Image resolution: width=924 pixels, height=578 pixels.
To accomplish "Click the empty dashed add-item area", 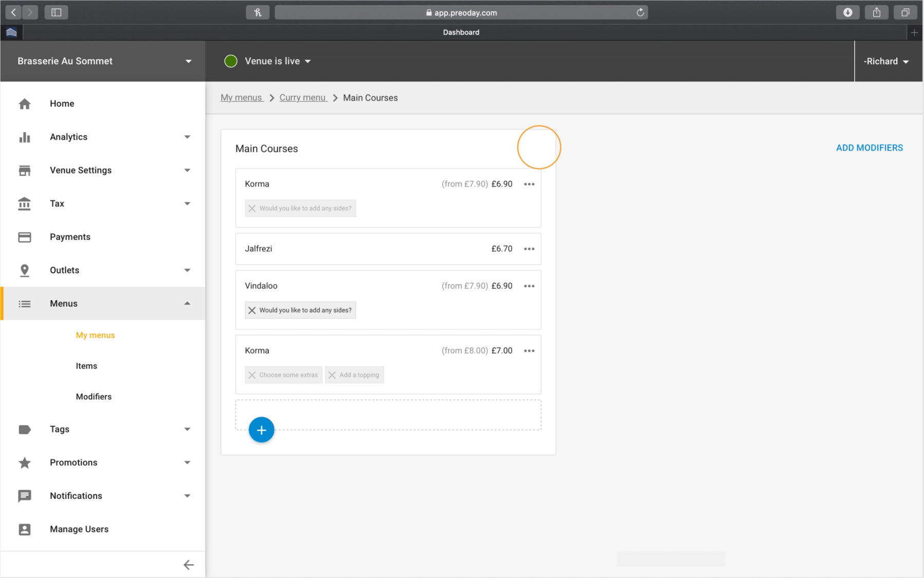I will click(388, 415).
